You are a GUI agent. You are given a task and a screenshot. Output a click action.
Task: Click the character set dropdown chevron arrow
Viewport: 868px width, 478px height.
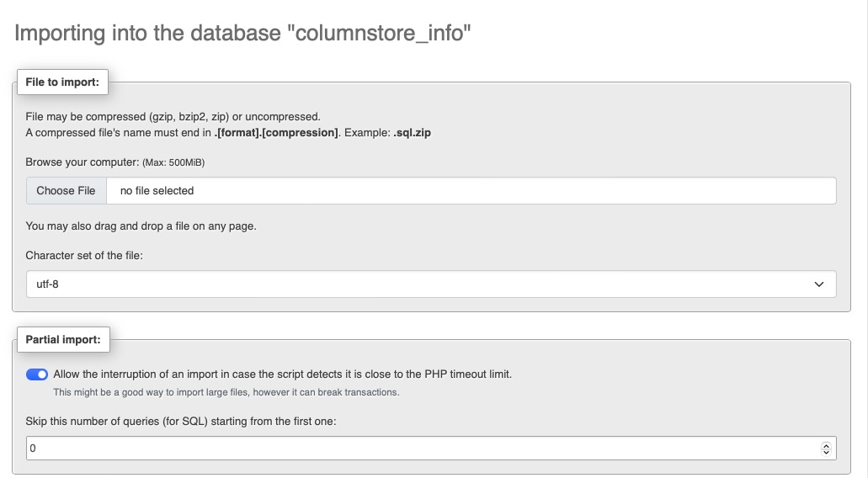[819, 284]
